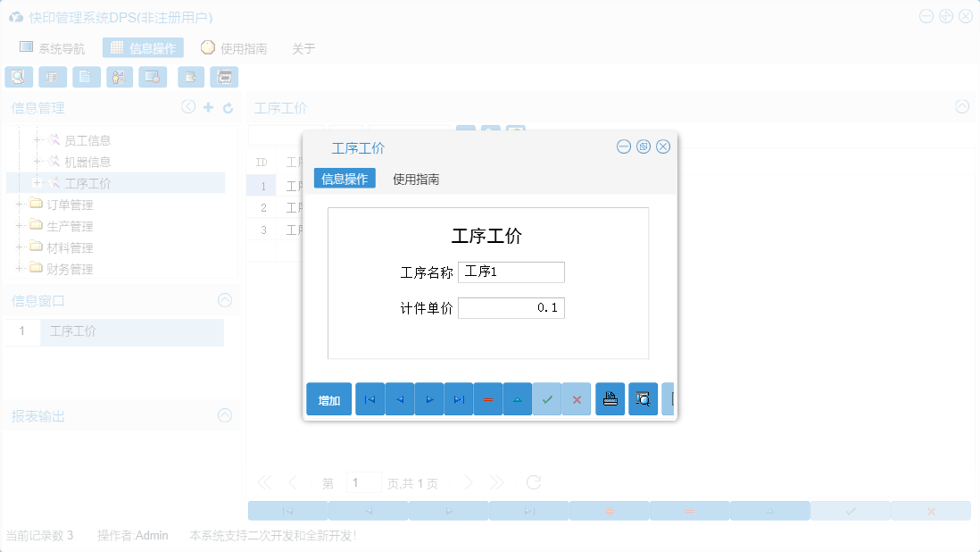Click the document toolbar icon
Screen dimensions: 980x552
pos(86,77)
